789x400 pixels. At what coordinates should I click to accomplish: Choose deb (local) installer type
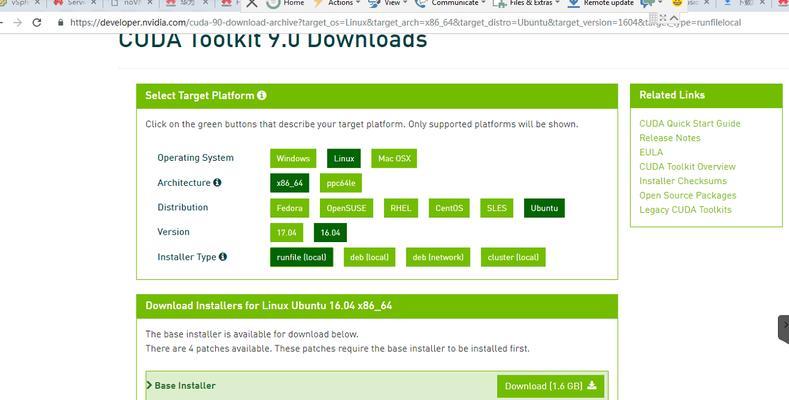(369, 257)
